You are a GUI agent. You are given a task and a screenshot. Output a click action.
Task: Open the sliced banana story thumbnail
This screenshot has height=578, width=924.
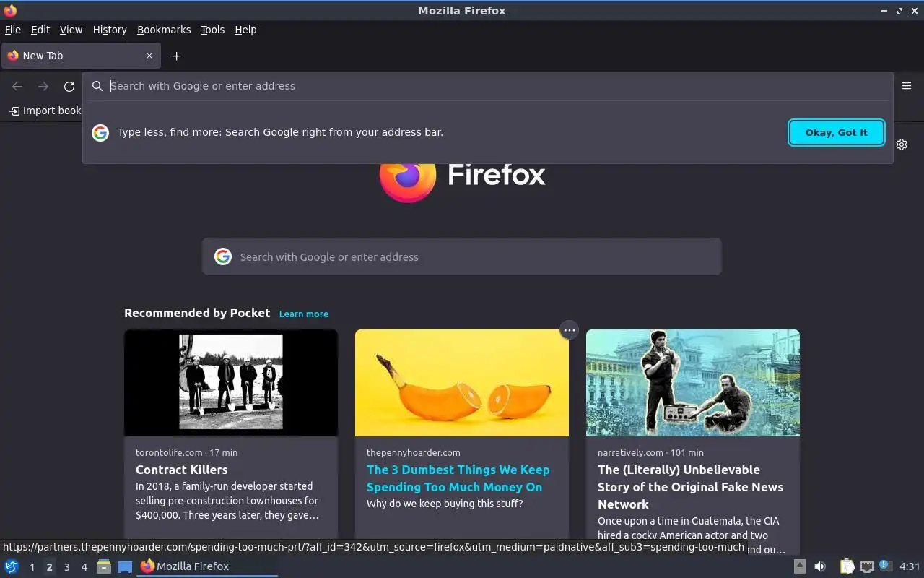tap(462, 383)
